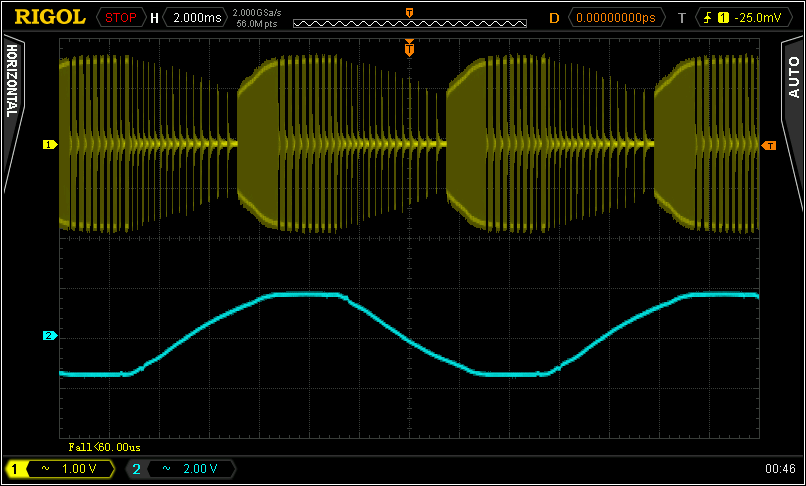The width and height of the screenshot is (806, 486).
Task: Click the trigger position marker atop the grid
Action: [x=409, y=47]
